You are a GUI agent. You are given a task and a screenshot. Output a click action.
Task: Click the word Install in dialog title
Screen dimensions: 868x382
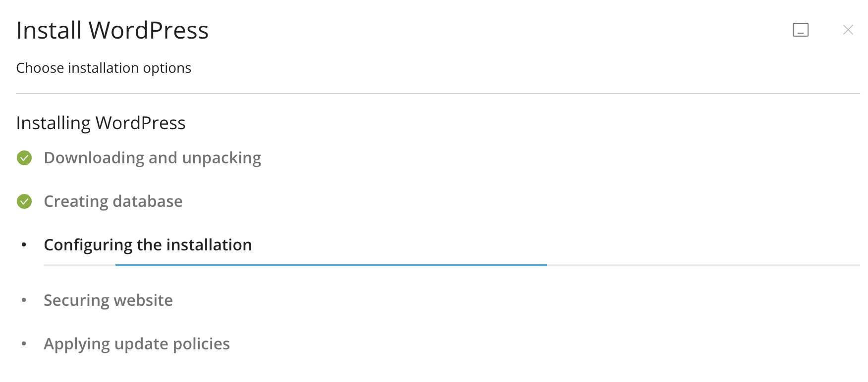49,30
